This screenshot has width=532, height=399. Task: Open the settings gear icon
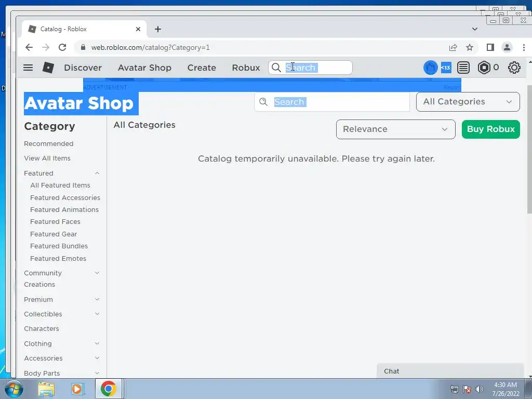(x=514, y=68)
